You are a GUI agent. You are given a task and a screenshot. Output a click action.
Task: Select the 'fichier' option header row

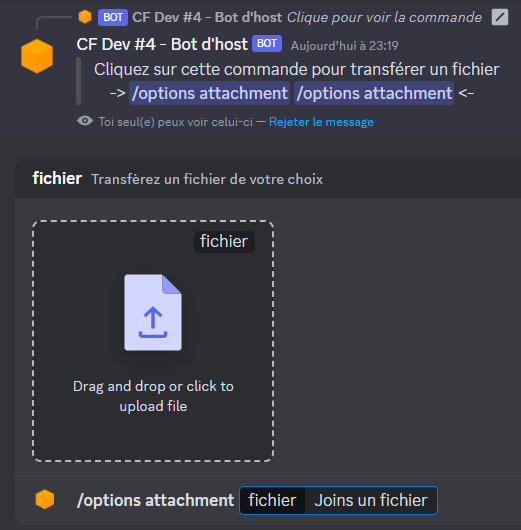268,178
